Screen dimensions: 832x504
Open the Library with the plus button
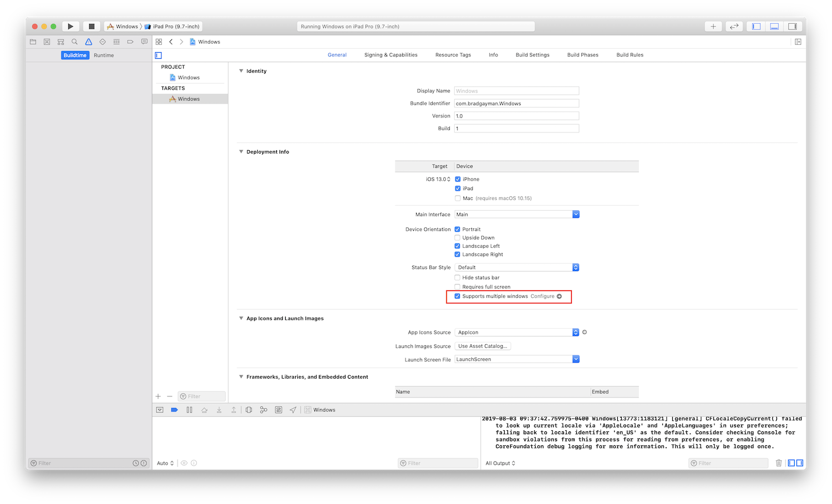coord(713,26)
